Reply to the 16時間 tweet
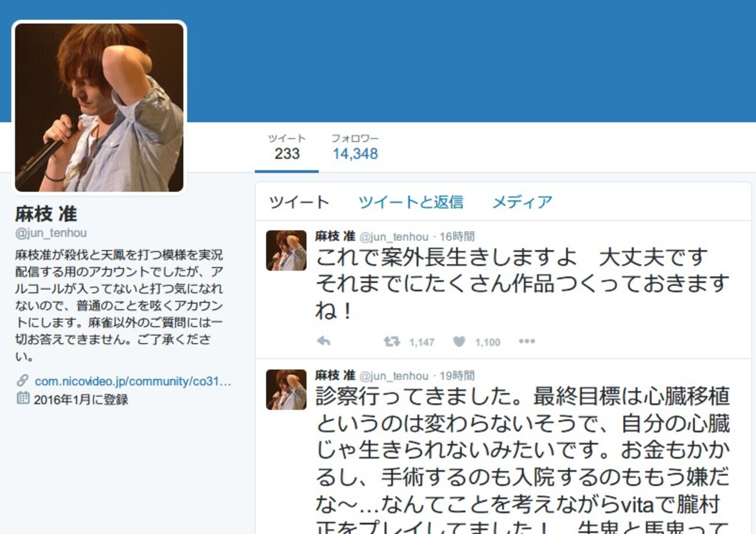 click(324, 341)
